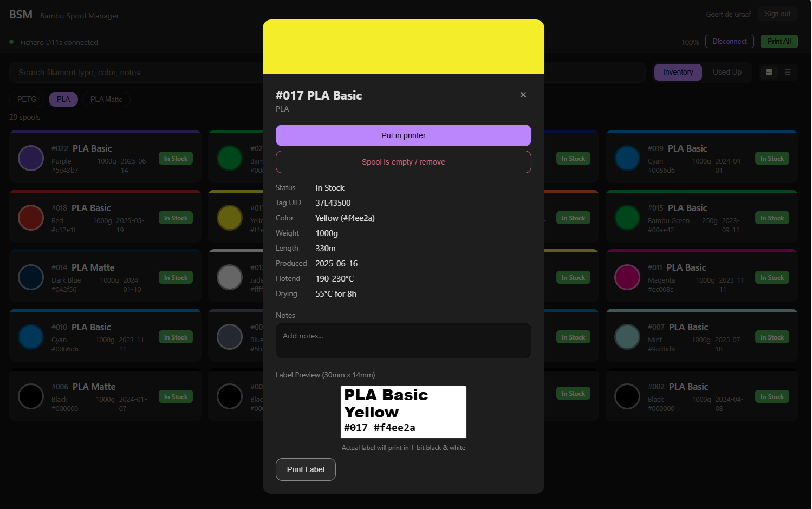Select the Inventory tab
Image resolution: width=812 pixels, height=509 pixels.
(678, 72)
